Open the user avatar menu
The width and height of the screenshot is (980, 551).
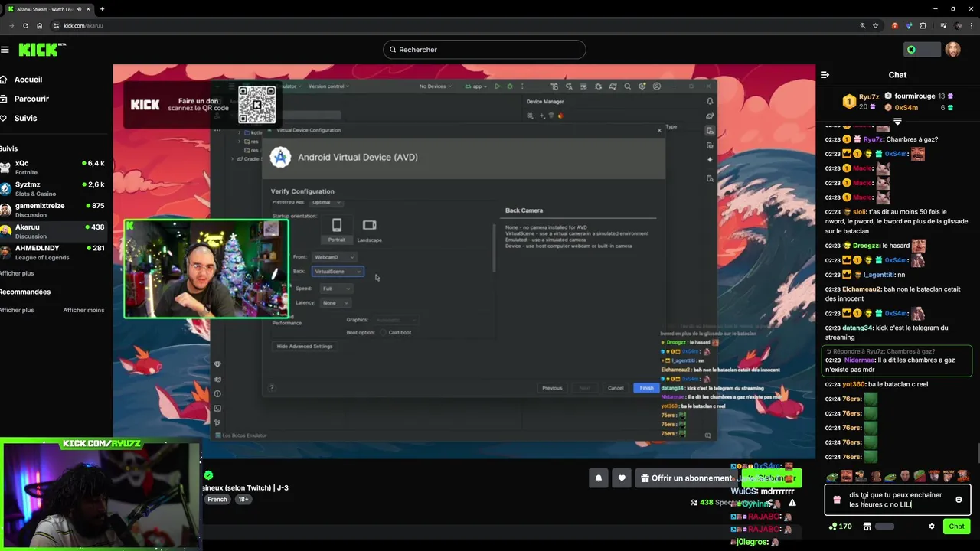click(x=952, y=50)
